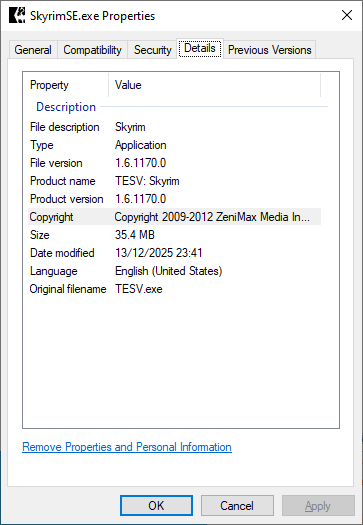The height and width of the screenshot is (525, 363).
Task: Switch to the General tab
Action: coord(33,50)
